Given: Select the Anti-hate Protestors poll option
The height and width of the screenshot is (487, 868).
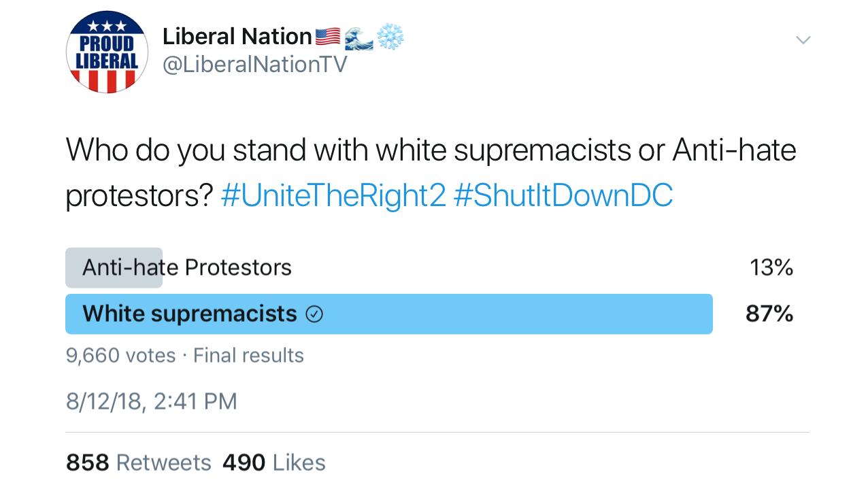Looking at the screenshot, I should coord(186,268).
